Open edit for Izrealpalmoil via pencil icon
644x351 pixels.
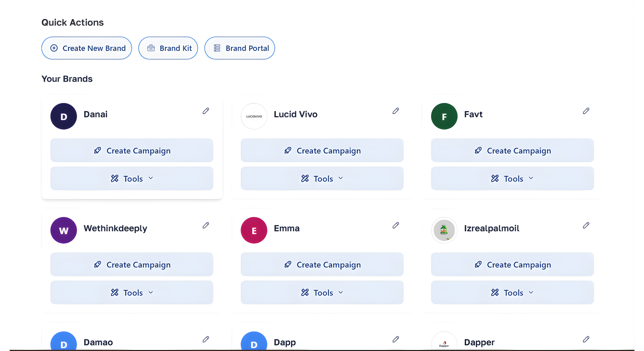point(586,225)
